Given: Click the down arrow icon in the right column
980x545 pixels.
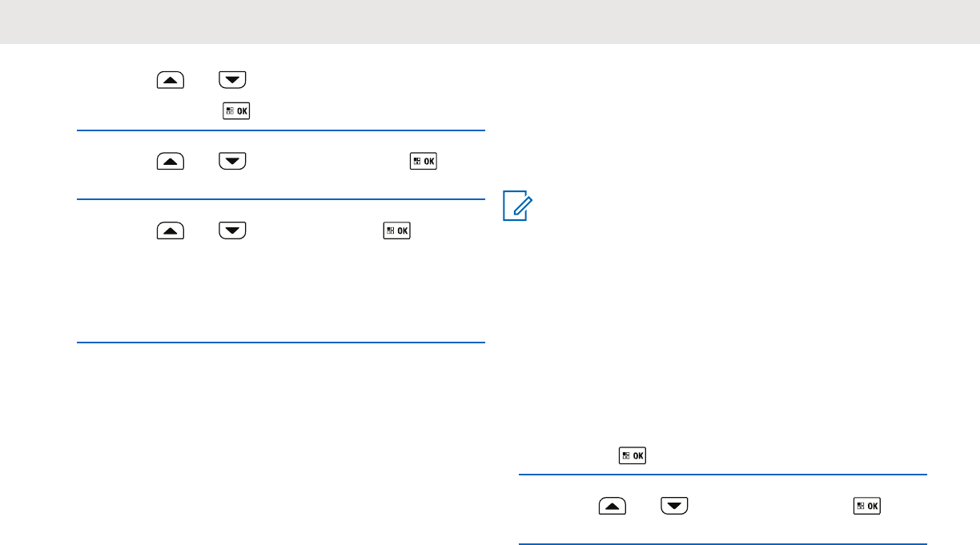Looking at the screenshot, I should [x=673, y=506].
